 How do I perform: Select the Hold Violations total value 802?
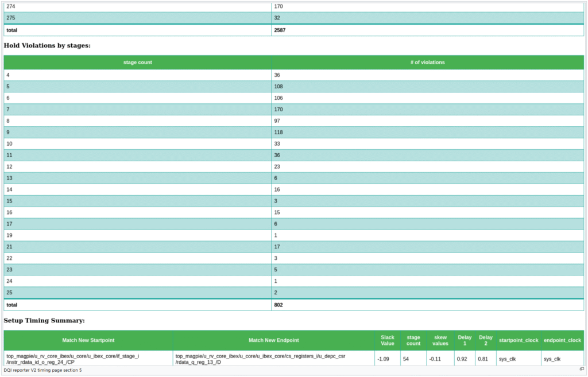click(279, 305)
